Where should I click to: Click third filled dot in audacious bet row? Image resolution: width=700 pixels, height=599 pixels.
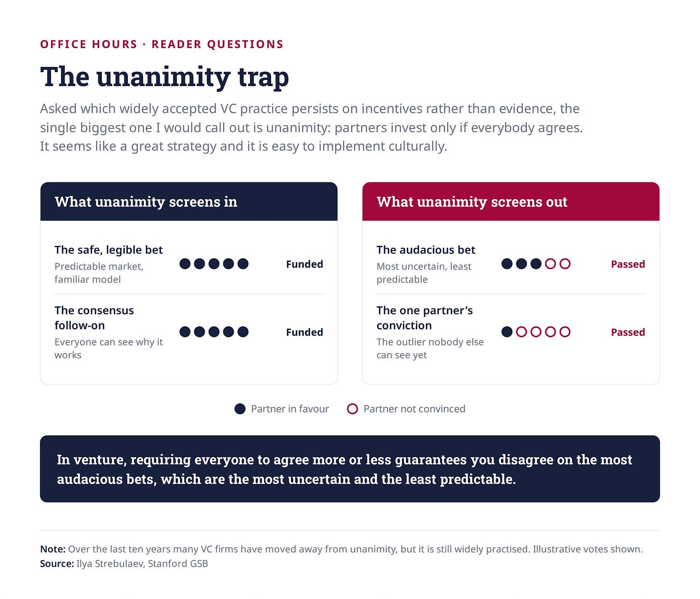[536, 264]
